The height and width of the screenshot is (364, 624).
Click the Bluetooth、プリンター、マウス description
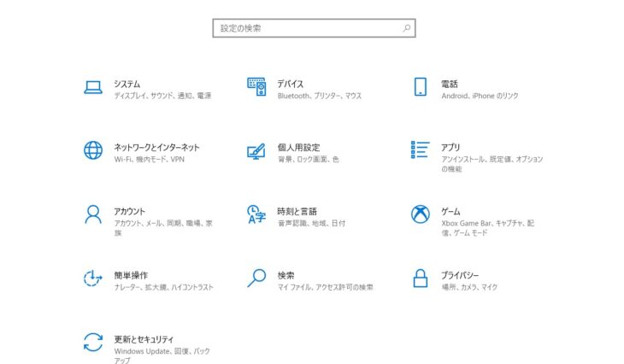click(x=320, y=96)
